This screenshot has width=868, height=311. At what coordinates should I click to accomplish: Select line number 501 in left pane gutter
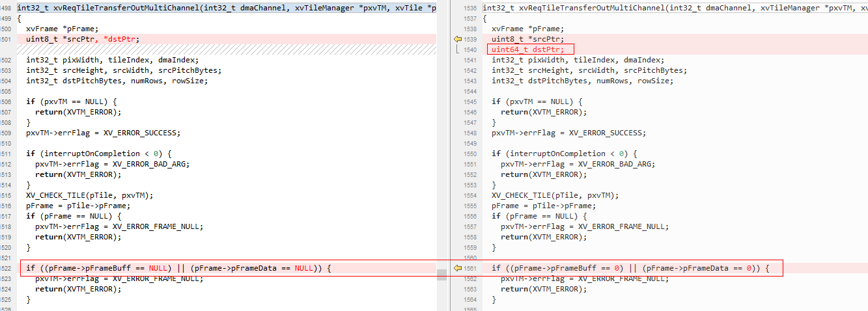(x=7, y=39)
